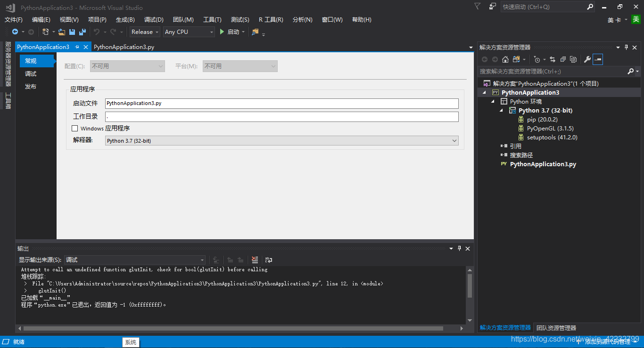Switch to 团队资源管理器 bottom tab
The width and height of the screenshot is (644, 348).
(x=556, y=328)
